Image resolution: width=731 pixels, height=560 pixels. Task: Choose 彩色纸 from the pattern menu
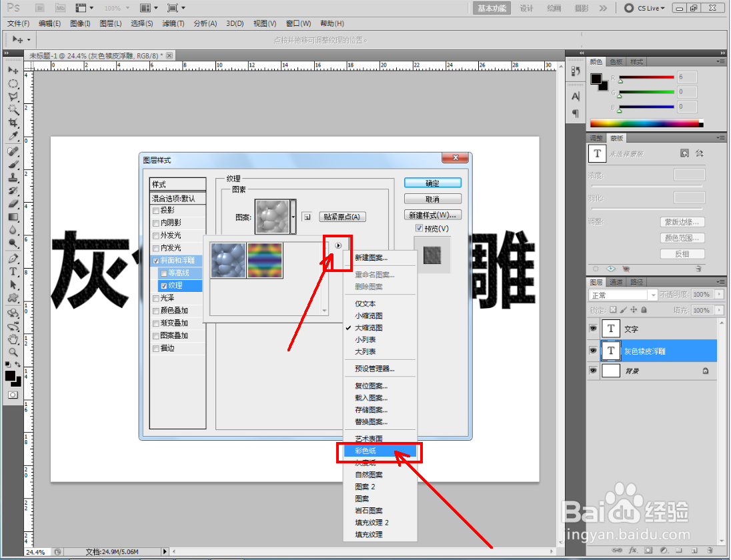(x=380, y=451)
